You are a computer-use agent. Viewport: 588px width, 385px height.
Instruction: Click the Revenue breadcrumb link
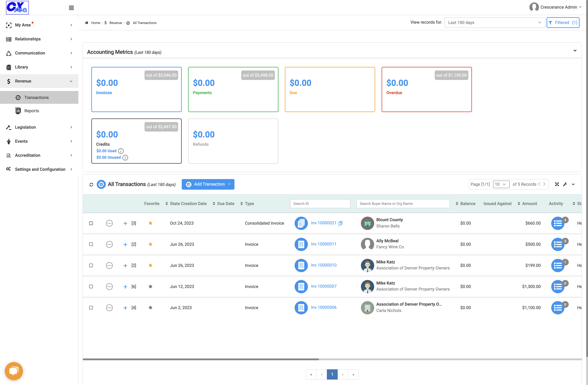click(116, 23)
